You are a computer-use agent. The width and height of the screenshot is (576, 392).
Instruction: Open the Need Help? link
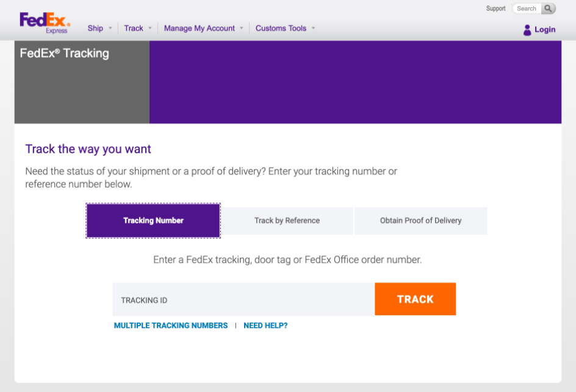(265, 326)
